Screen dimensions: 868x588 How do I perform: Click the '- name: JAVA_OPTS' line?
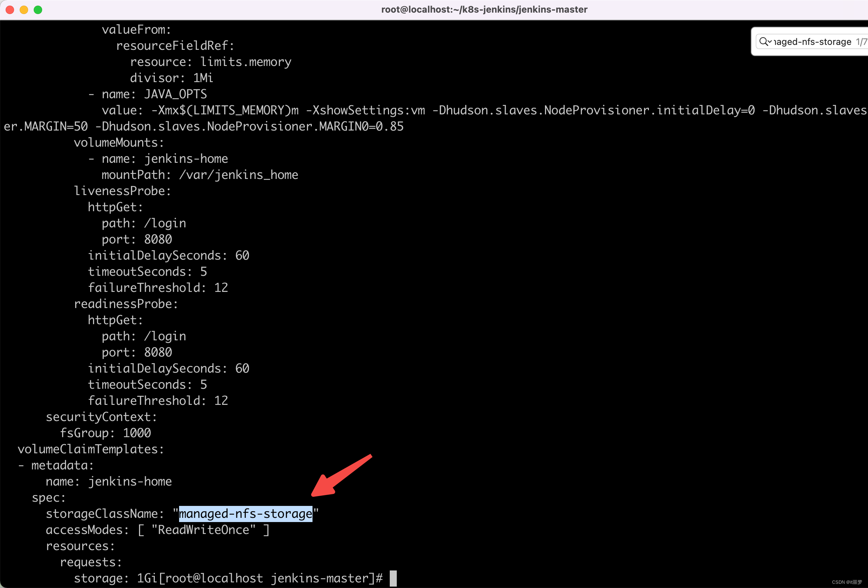tap(147, 94)
